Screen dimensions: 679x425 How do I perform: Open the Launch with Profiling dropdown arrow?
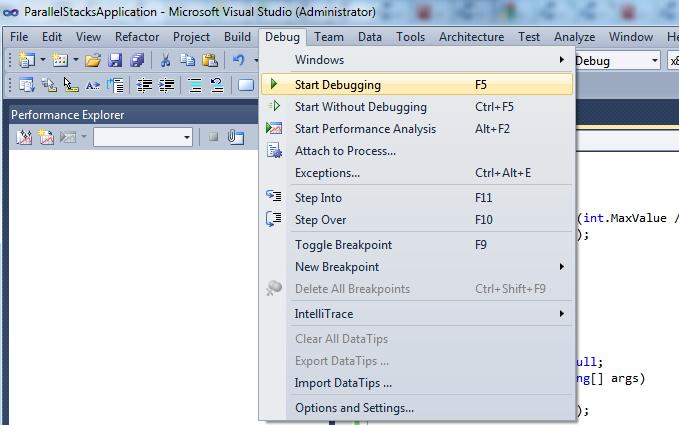click(x=84, y=137)
